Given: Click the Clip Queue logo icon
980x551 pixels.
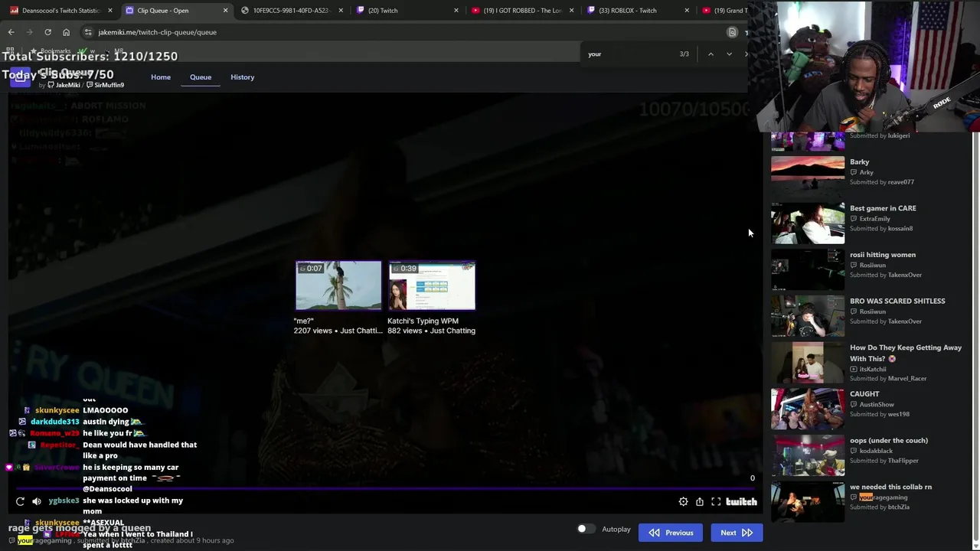Looking at the screenshot, I should [20, 77].
